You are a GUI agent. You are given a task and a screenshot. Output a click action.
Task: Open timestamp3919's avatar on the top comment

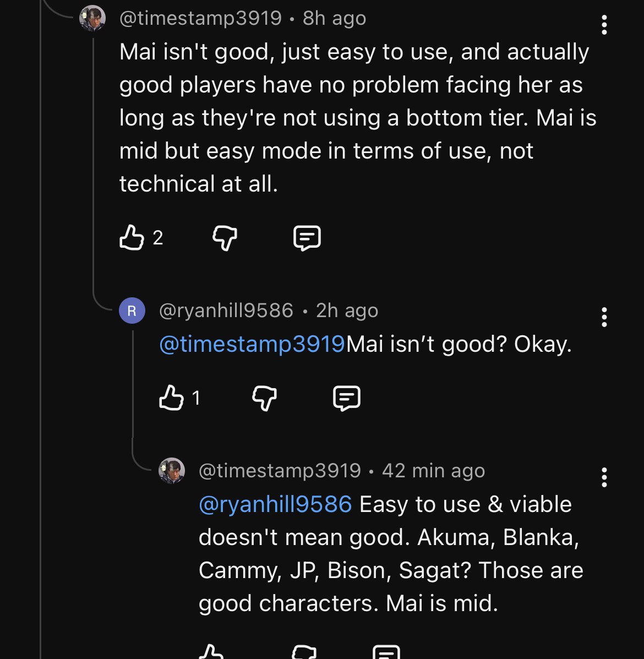[92, 19]
